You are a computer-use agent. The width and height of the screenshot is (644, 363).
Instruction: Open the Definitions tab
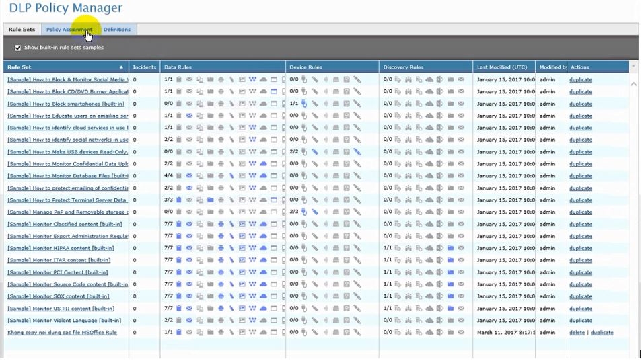click(117, 30)
